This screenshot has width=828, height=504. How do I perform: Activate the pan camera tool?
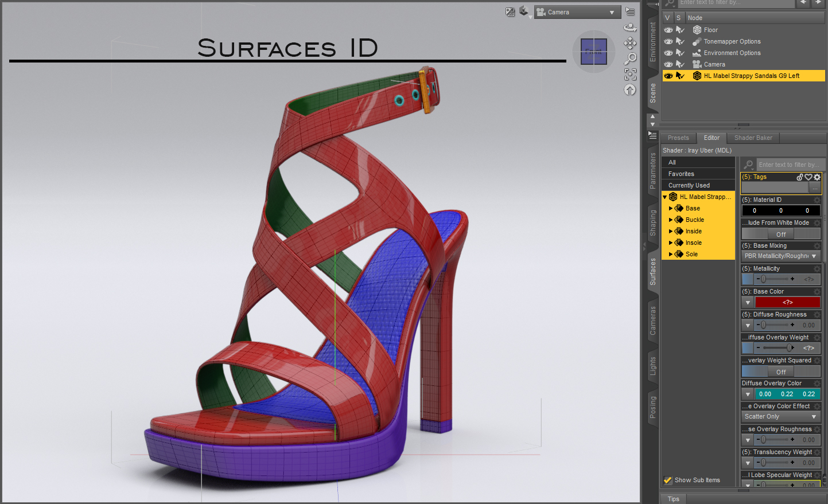(630, 43)
